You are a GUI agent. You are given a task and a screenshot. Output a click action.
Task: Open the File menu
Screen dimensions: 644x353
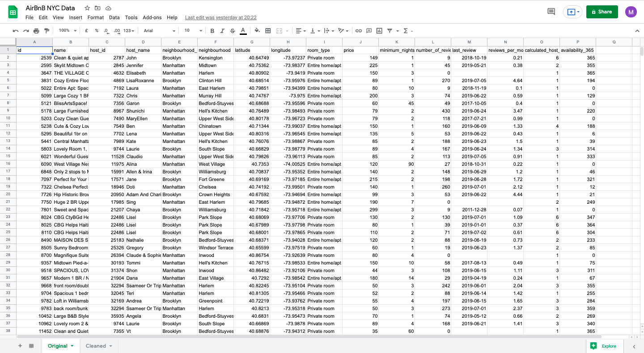[x=30, y=17]
